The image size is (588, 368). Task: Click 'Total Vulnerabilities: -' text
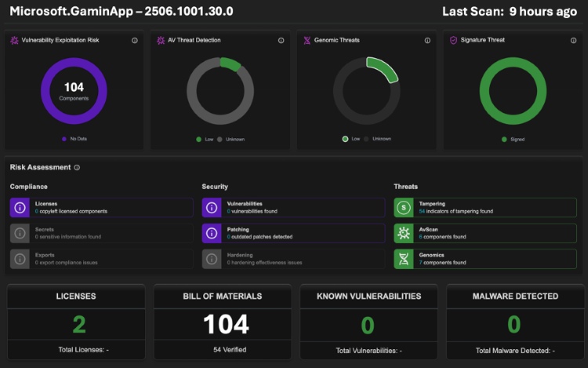(368, 351)
